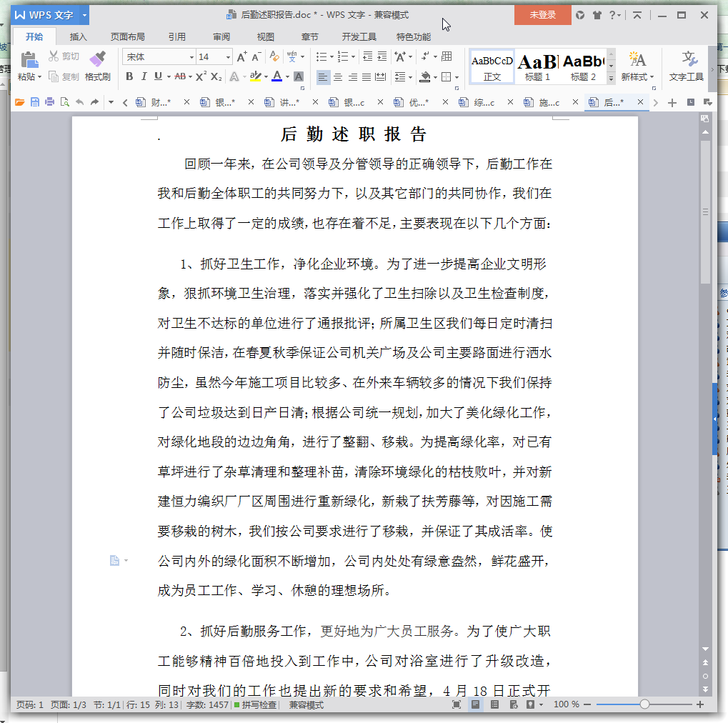The width and height of the screenshot is (728, 723).
Task: Click the 未登录 (Not logged in) button
Action: [x=543, y=15]
